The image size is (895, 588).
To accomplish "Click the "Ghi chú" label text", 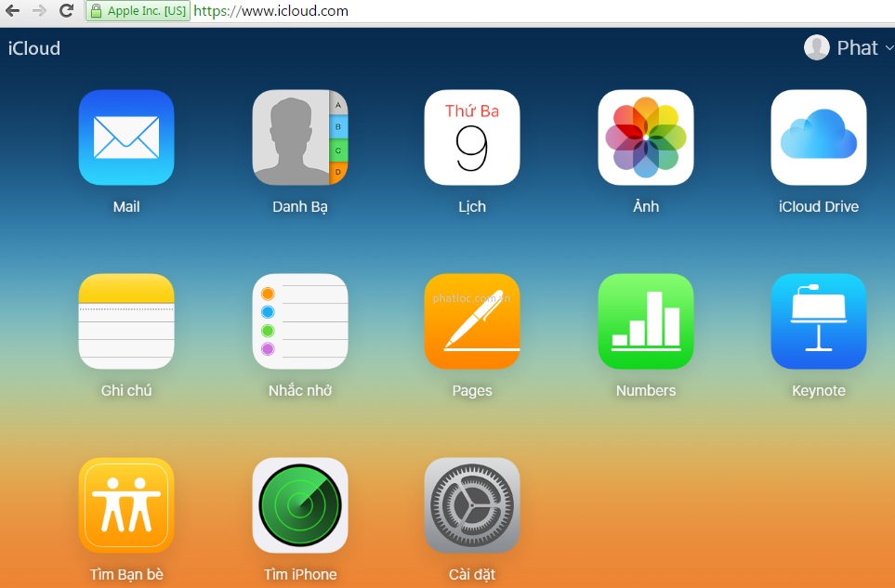I will [126, 390].
